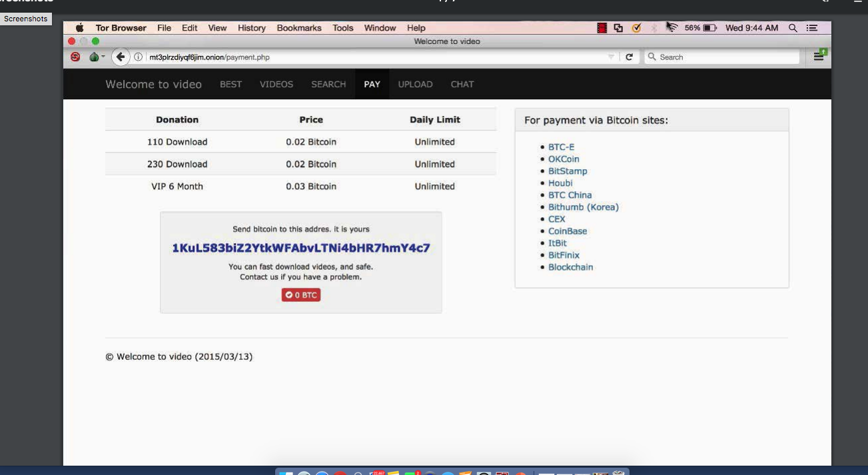The height and width of the screenshot is (475, 868).
Task: Click the Daily Limit column header
Action: tap(435, 120)
